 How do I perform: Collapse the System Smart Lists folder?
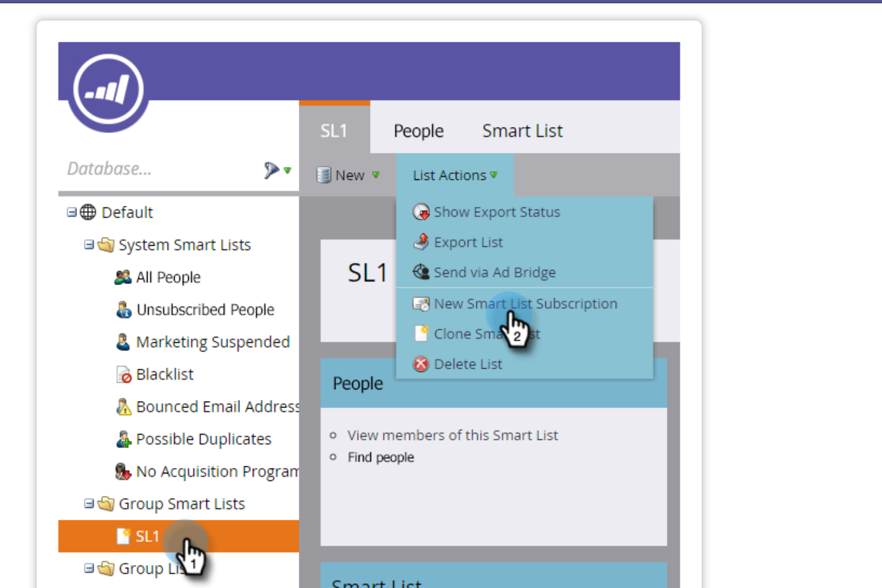click(x=89, y=245)
